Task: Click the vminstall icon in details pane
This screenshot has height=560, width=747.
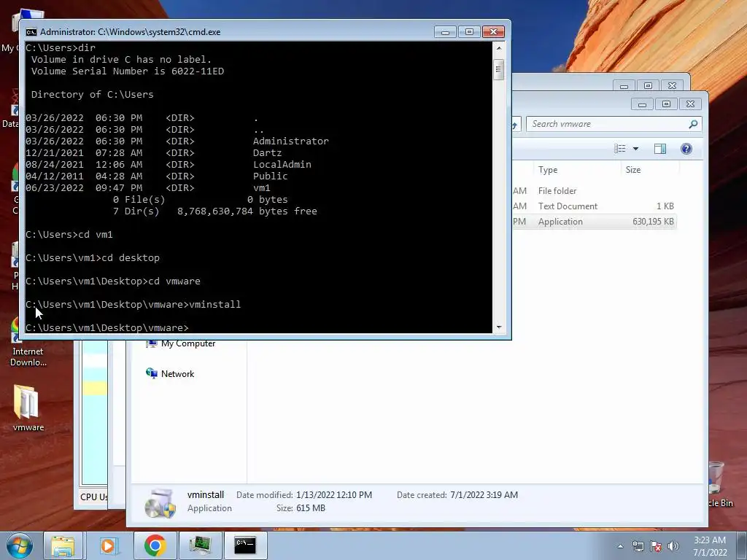Action: tap(160, 503)
